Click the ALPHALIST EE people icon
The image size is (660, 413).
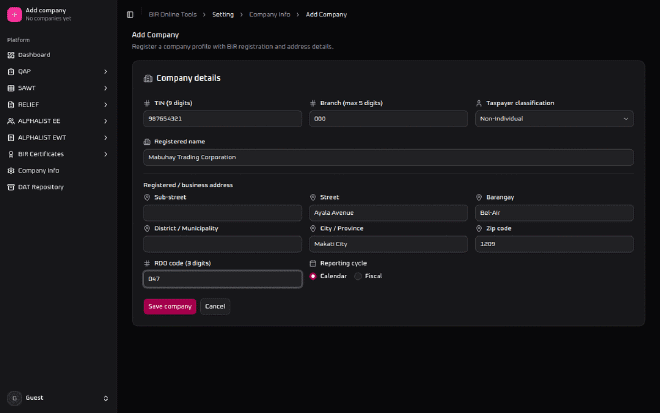pyautogui.click(x=11, y=121)
